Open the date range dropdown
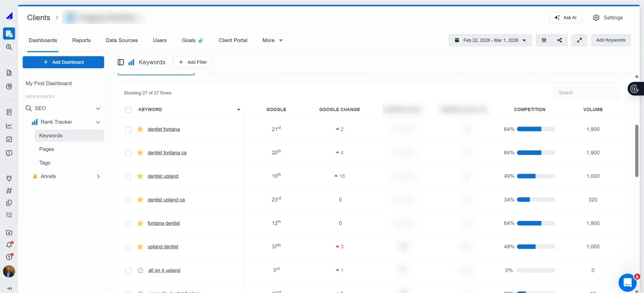 (490, 40)
